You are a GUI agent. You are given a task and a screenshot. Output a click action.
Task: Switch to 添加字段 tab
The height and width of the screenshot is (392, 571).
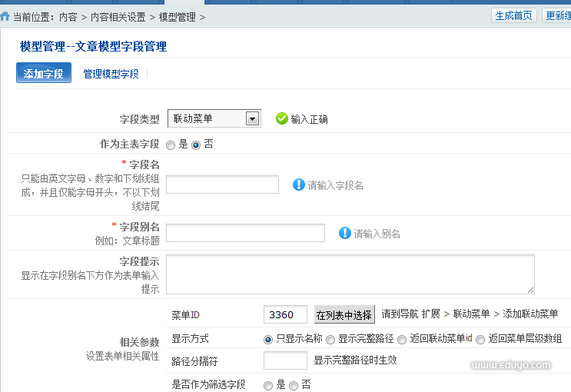pyautogui.click(x=43, y=74)
